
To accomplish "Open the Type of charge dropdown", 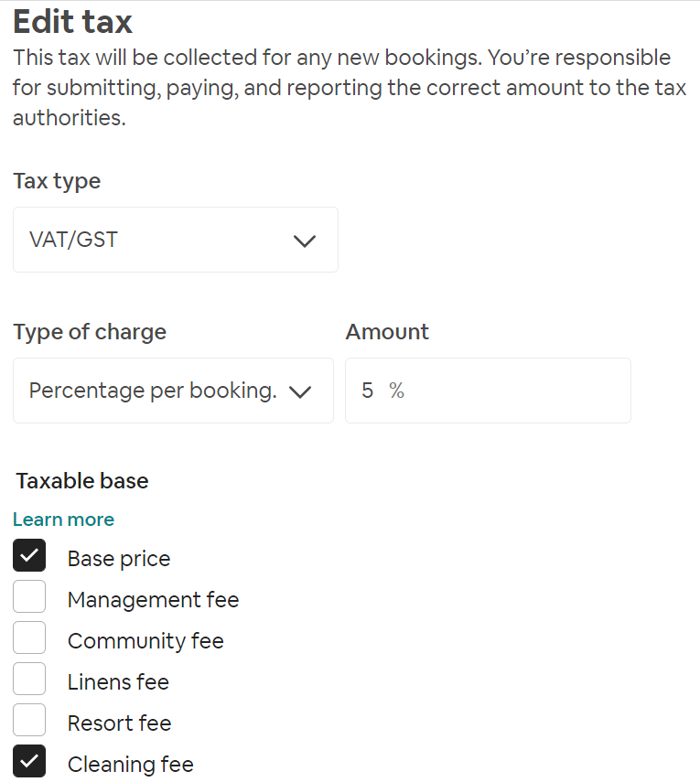I will click(173, 391).
